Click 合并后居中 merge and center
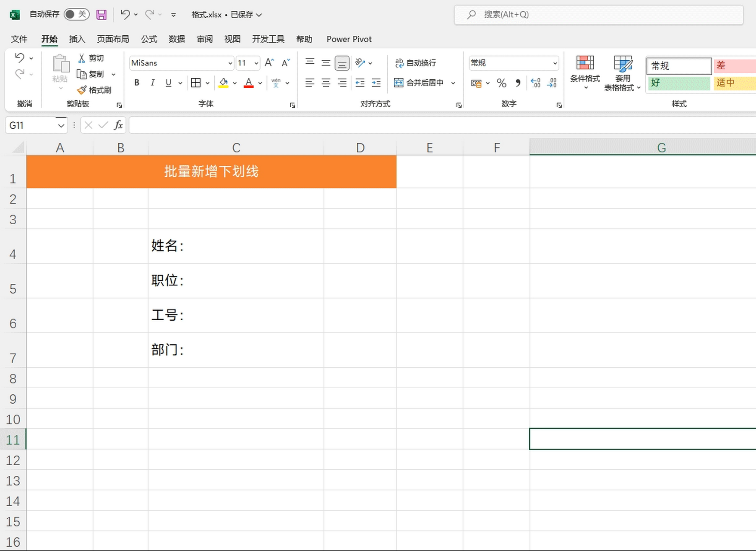This screenshot has width=756, height=551. coord(420,83)
